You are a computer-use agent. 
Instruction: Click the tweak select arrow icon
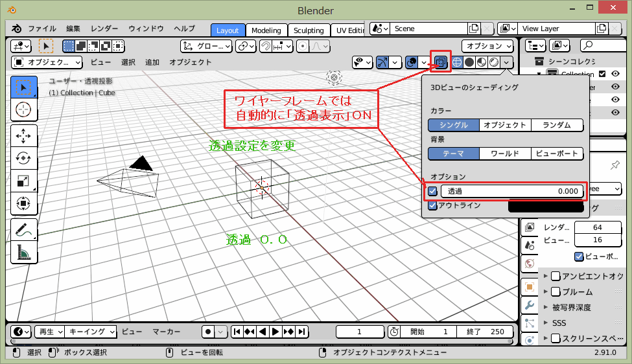46,46
